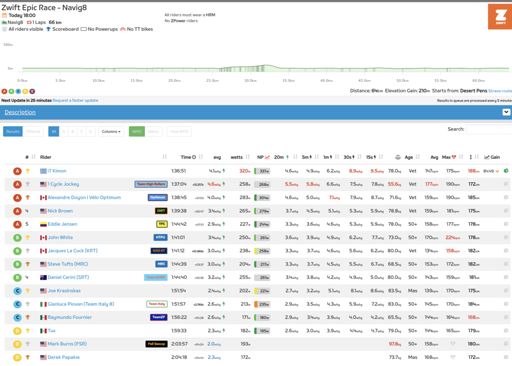Sort by the watts column
The height and width of the screenshot is (366, 512).
(x=237, y=157)
